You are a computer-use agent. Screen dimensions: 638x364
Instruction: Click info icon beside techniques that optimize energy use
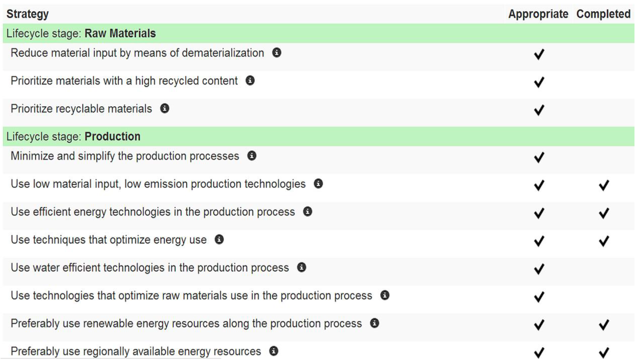pos(219,240)
